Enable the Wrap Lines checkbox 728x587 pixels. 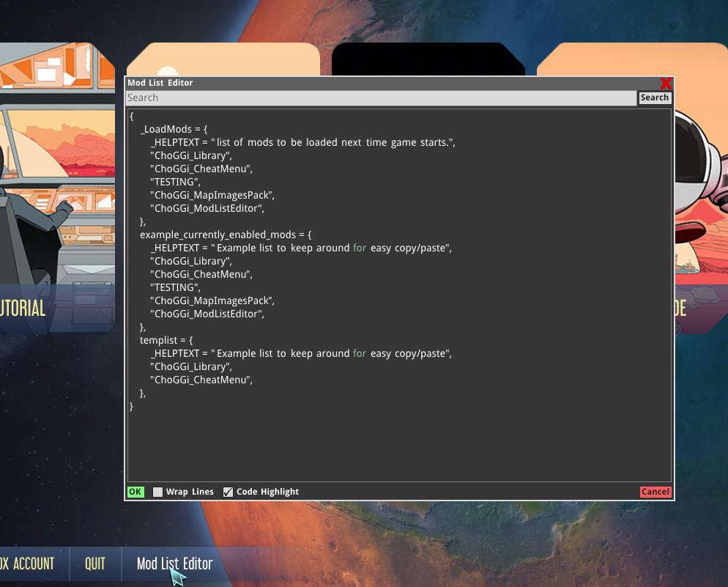pyautogui.click(x=157, y=492)
